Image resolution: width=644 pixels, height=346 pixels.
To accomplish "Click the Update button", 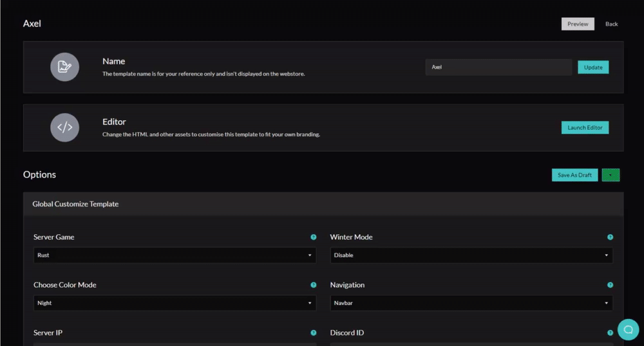I will [592, 68].
